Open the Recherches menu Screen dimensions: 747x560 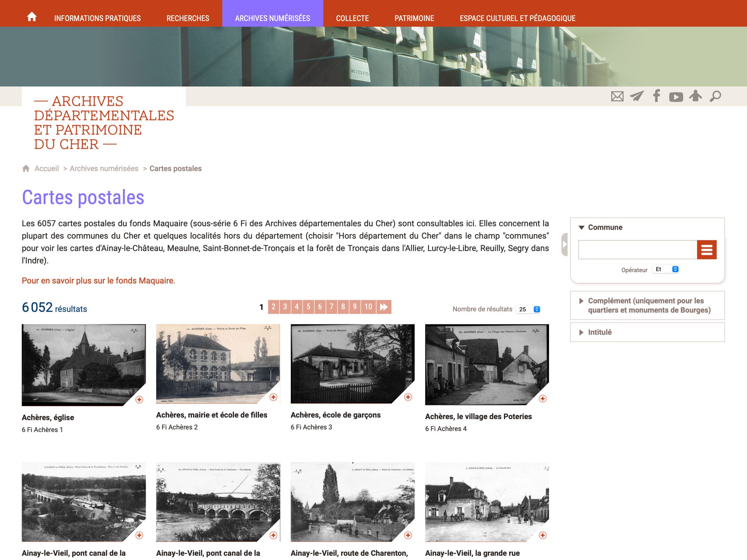[x=188, y=18]
